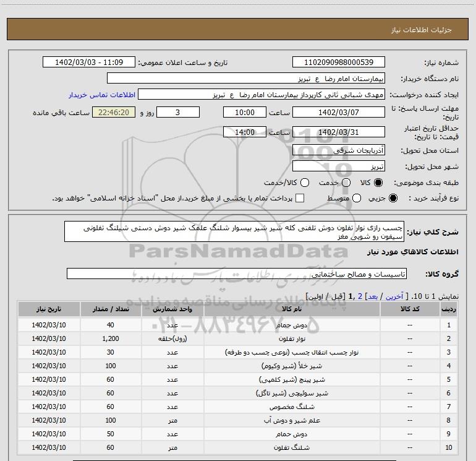Click the buyer organization name field
The image size is (476, 461).
[x=246, y=78]
